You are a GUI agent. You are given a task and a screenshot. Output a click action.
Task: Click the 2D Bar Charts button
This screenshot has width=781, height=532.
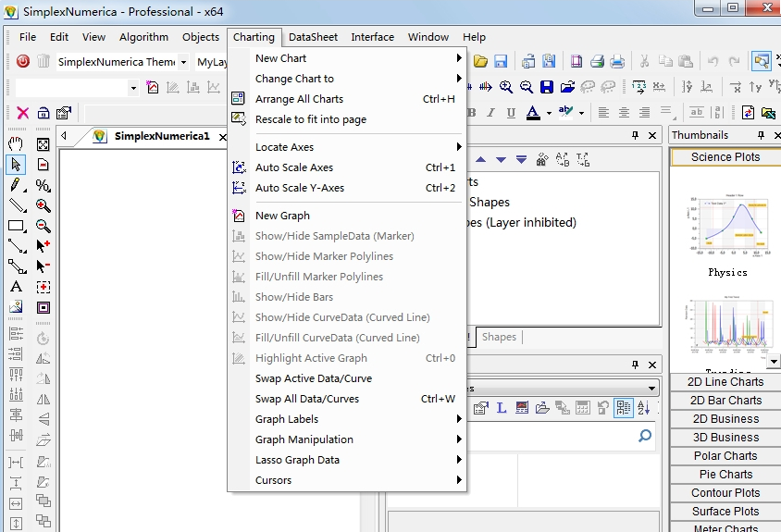(725, 401)
